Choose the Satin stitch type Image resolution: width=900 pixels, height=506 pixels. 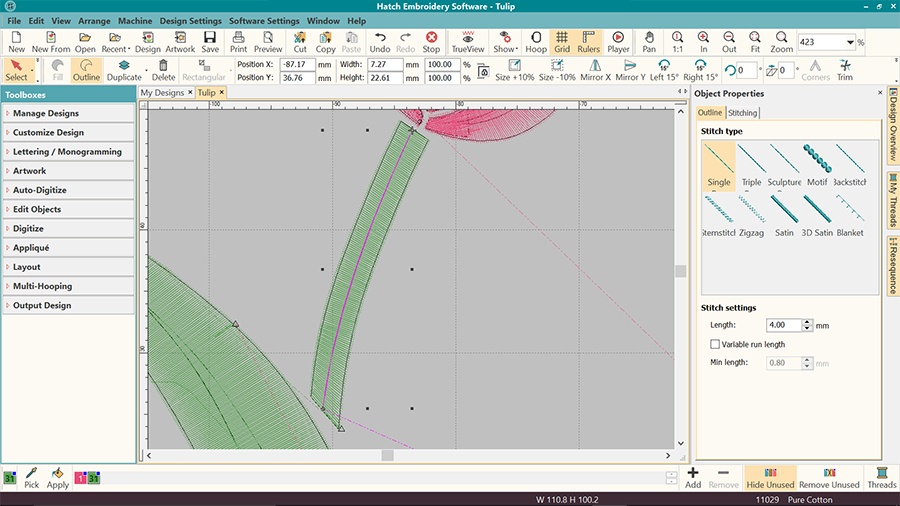[x=785, y=213]
